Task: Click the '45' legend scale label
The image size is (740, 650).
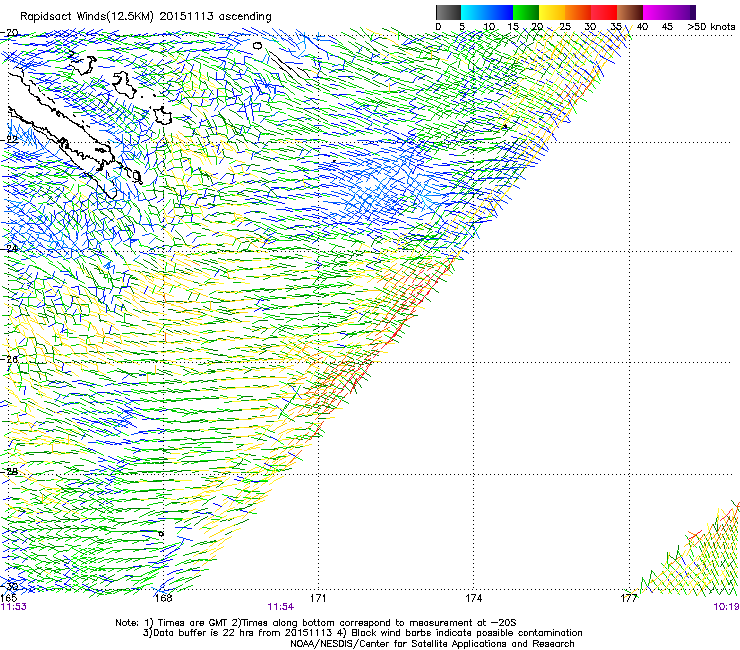Action: click(667, 27)
